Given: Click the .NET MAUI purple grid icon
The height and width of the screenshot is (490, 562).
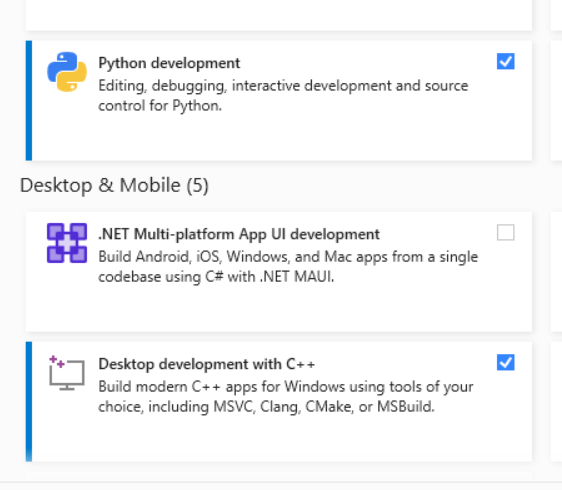Looking at the screenshot, I should [67, 243].
